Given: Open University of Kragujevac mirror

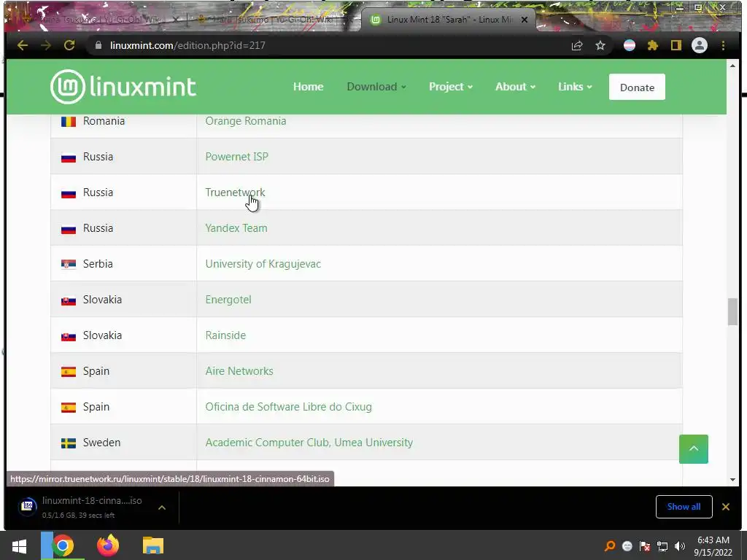Looking at the screenshot, I should click(263, 264).
